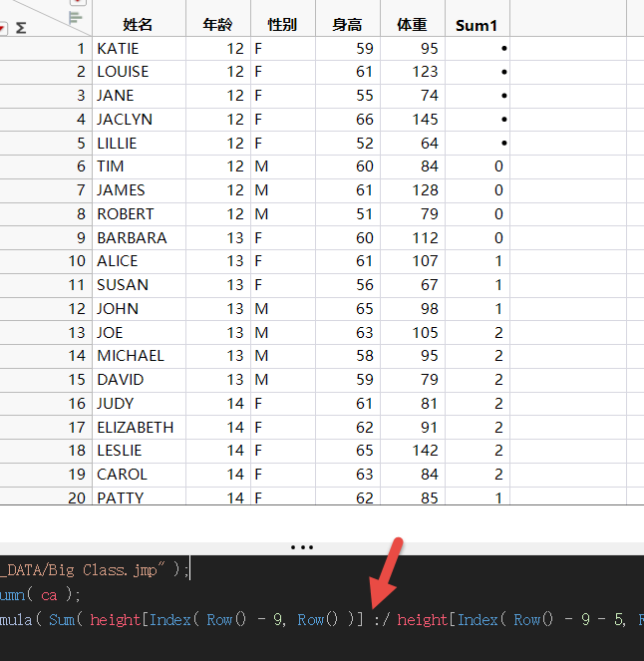Click the 身高 column header

348,25
